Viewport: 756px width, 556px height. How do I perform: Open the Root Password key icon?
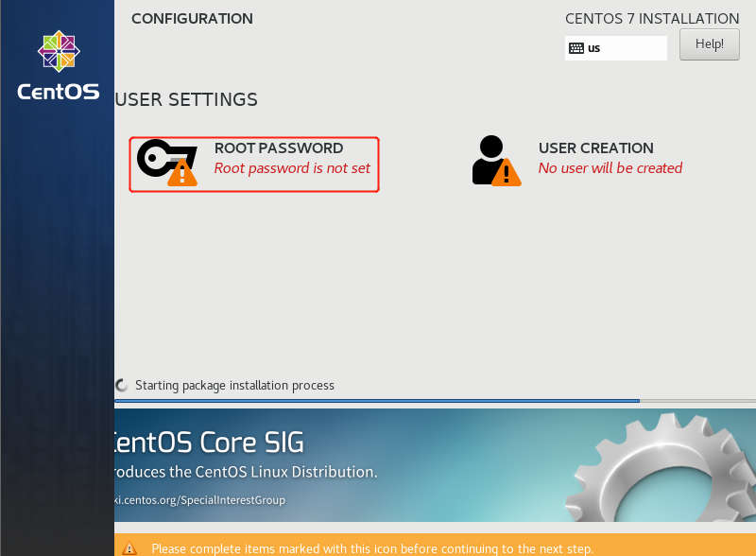(x=167, y=163)
